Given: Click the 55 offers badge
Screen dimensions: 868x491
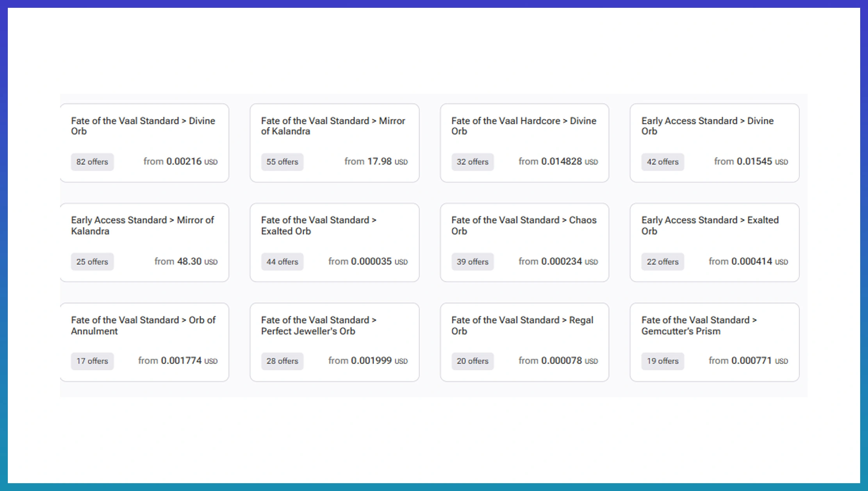Looking at the screenshot, I should pos(282,162).
